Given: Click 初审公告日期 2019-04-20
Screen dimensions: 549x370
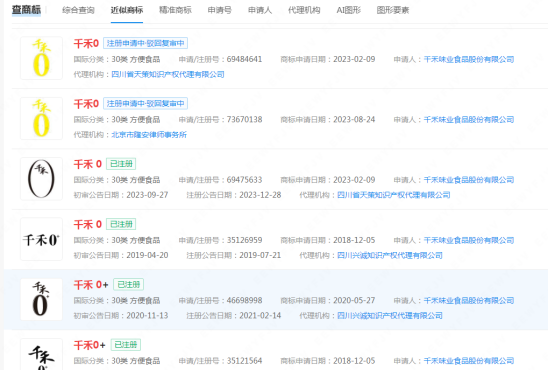Looking at the screenshot, I should point(147,255).
